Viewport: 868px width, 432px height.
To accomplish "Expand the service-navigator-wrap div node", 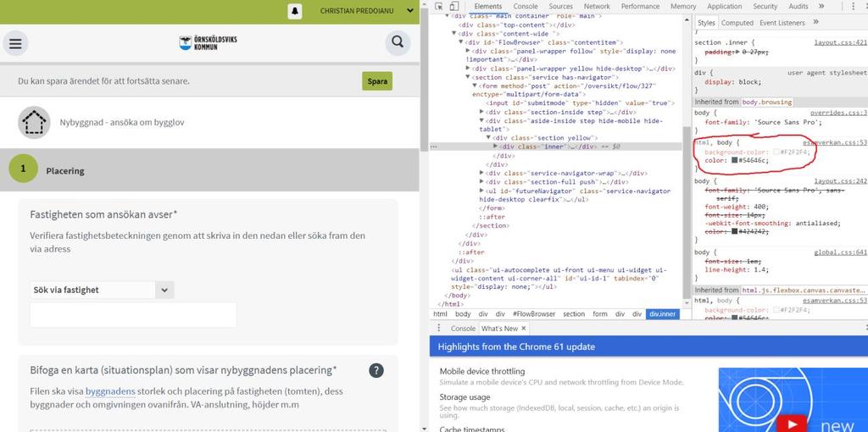I will [x=482, y=173].
